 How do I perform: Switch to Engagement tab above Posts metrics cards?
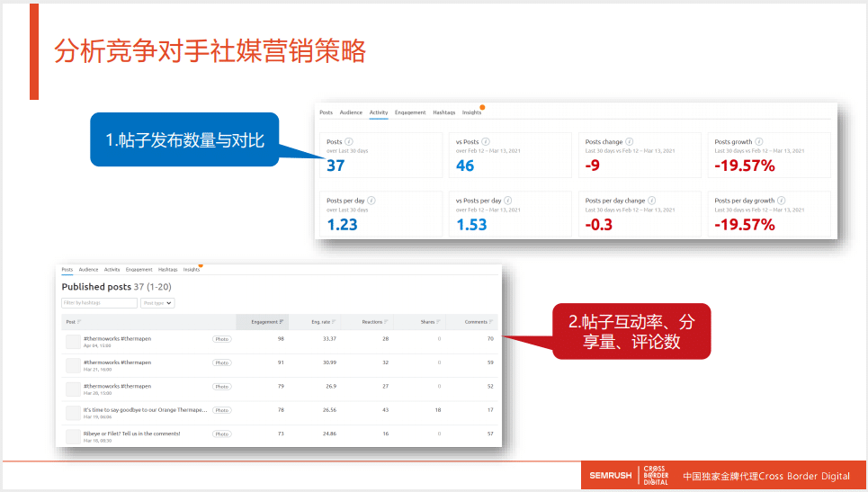click(410, 112)
